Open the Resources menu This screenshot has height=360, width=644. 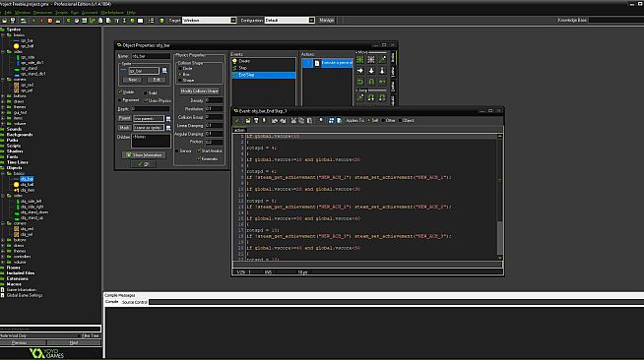42,13
